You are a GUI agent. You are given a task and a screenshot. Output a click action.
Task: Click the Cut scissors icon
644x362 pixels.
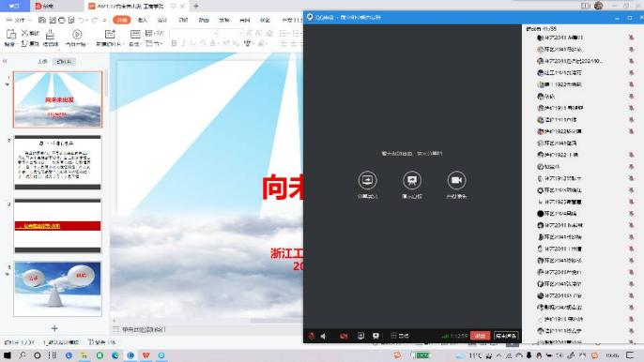(24, 33)
